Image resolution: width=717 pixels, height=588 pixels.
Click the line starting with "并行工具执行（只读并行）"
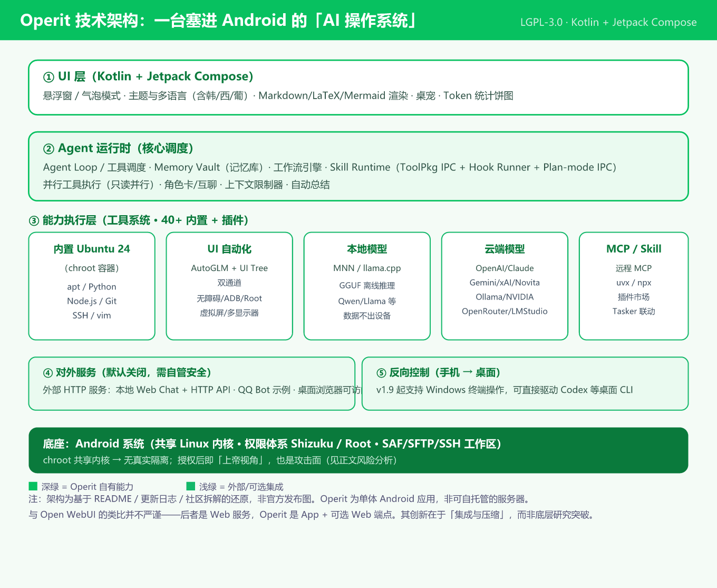click(186, 185)
